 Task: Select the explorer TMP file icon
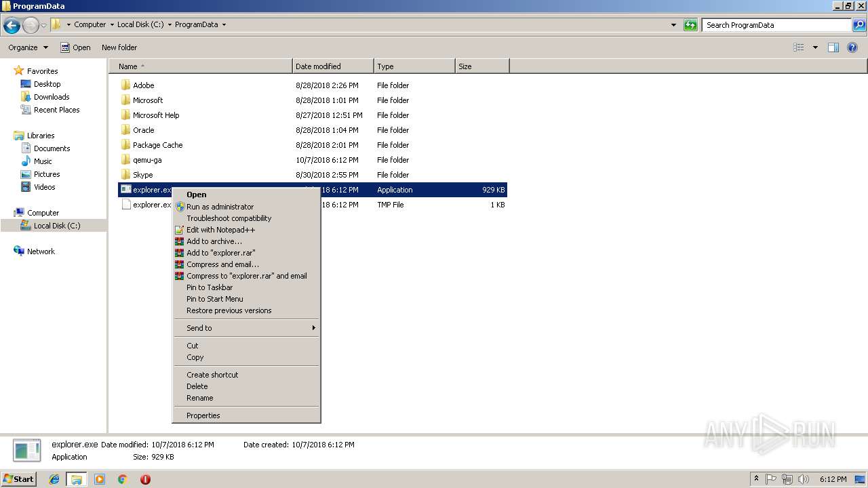125,205
